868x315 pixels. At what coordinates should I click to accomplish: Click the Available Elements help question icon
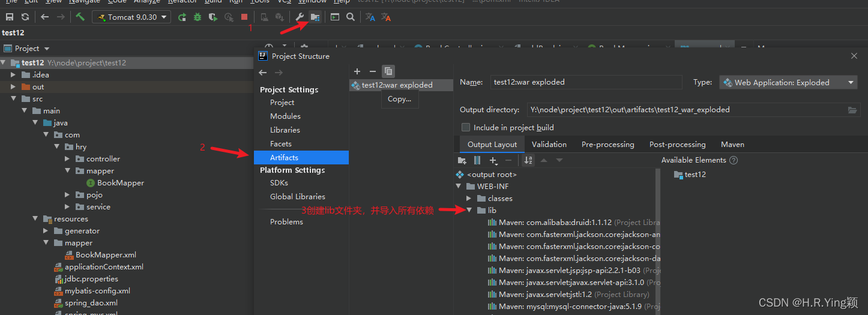pyautogui.click(x=733, y=160)
